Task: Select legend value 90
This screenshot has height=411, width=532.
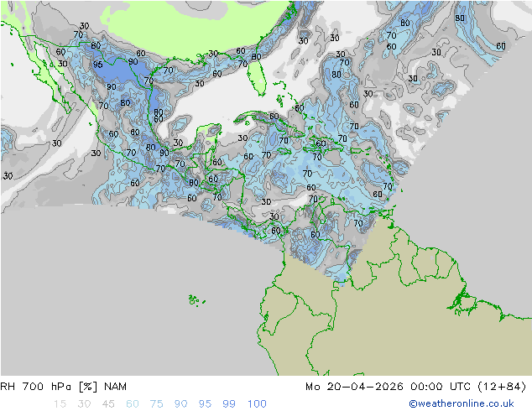Action: point(180,404)
